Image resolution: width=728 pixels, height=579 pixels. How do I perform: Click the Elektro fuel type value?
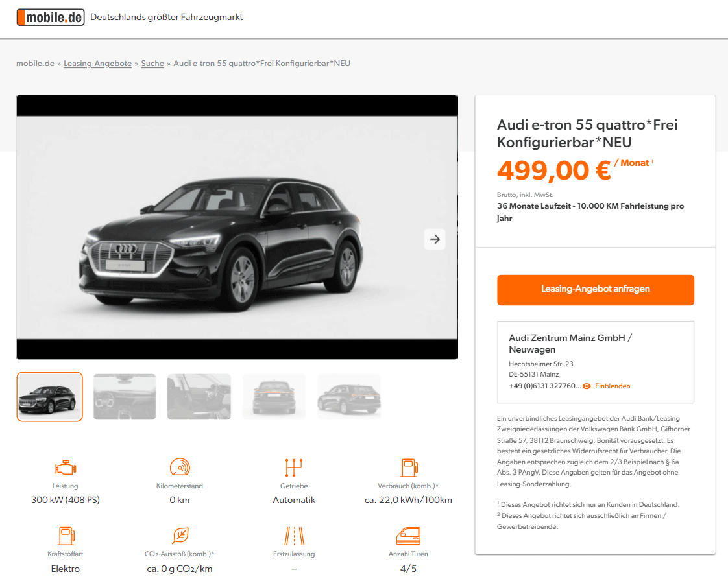(x=66, y=569)
